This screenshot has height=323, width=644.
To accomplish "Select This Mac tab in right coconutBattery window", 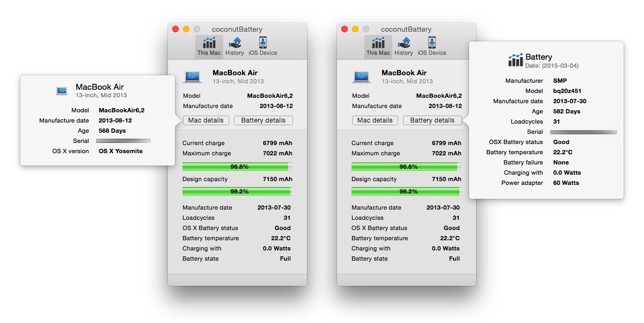I will click(x=378, y=46).
